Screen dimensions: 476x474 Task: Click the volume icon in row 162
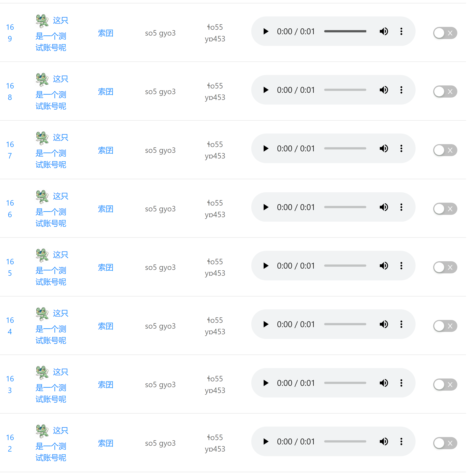tap(384, 441)
